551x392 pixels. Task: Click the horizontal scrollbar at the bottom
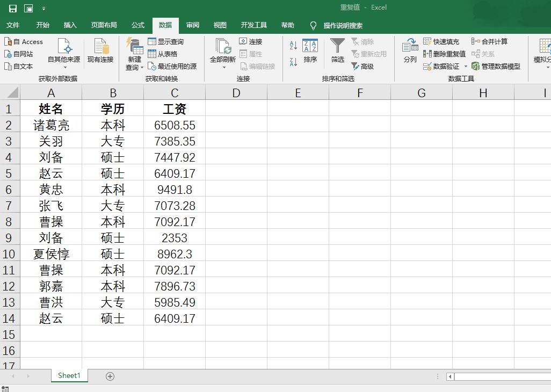pyautogui.click(x=499, y=378)
